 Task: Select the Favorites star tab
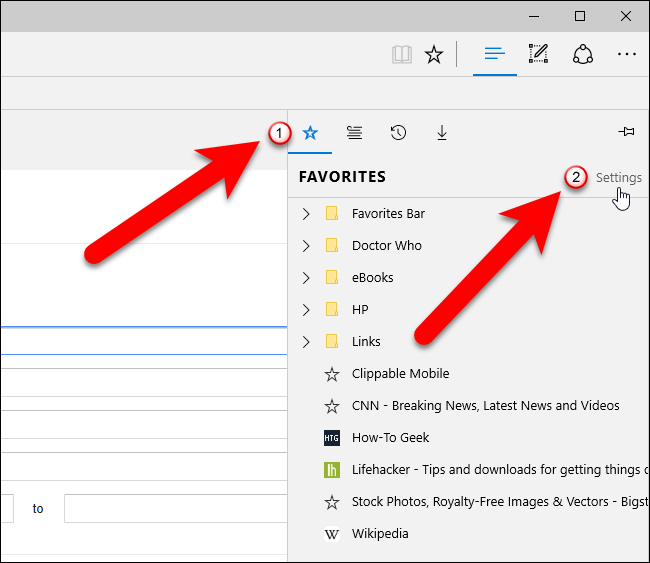310,132
